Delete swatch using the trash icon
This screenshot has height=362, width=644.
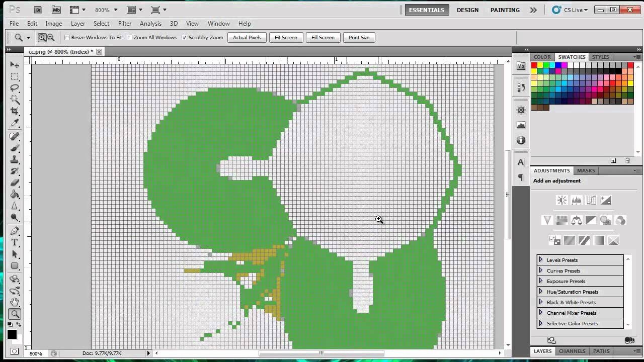tap(627, 161)
